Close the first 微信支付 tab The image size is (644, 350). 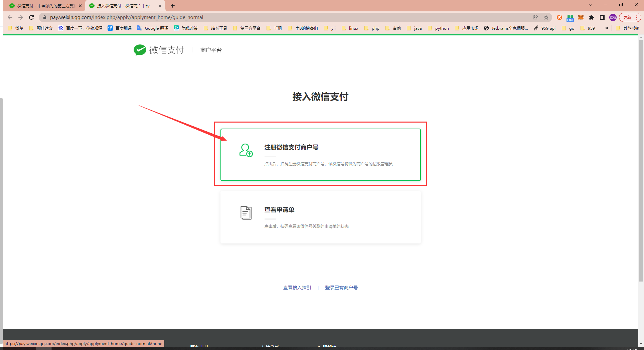click(x=80, y=6)
